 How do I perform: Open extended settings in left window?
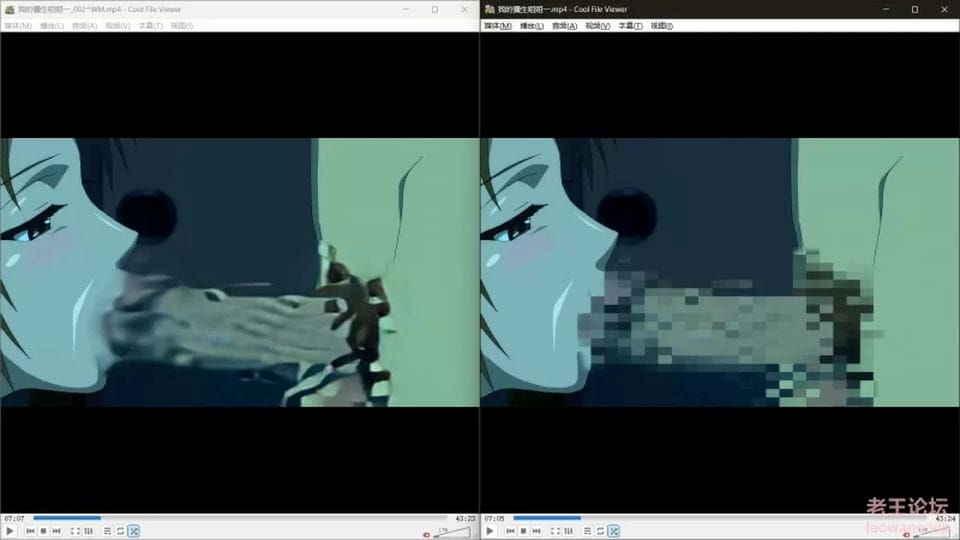pos(88,531)
